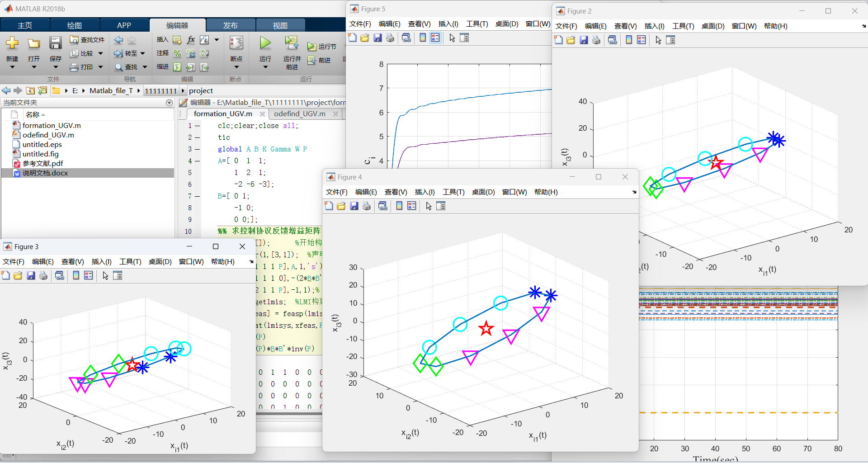Click the uncomment icon with X
The height and width of the screenshot is (463, 868).
(x=191, y=53)
